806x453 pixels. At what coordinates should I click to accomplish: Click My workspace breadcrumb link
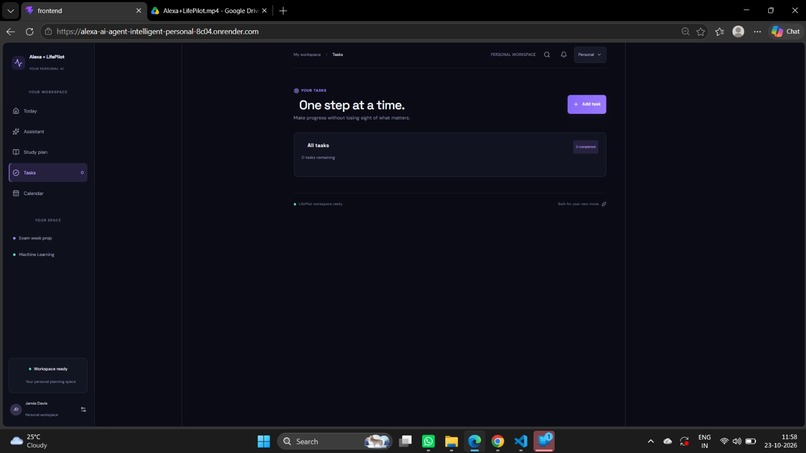point(307,55)
